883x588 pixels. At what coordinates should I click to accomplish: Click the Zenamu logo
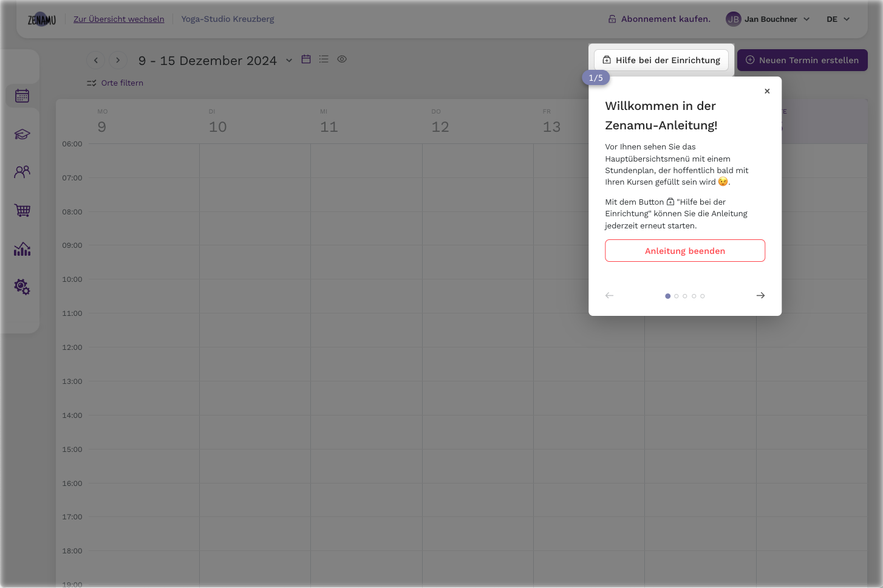tap(42, 19)
